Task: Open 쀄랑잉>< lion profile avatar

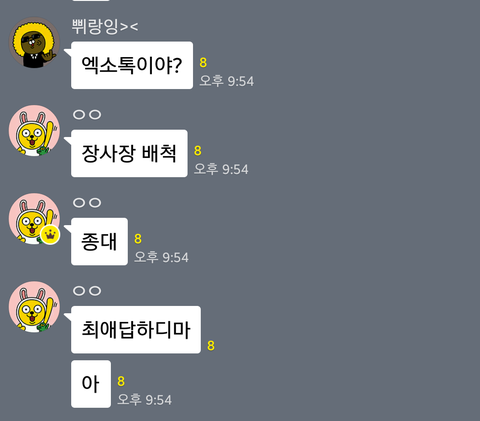Action: pyautogui.click(x=34, y=43)
